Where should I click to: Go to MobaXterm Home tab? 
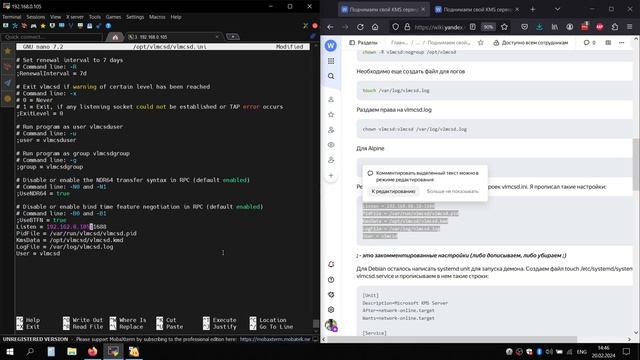pos(115,37)
